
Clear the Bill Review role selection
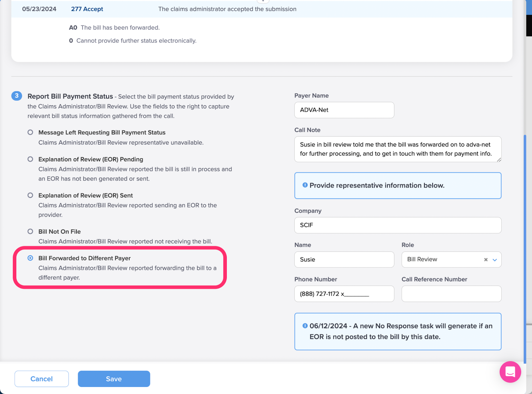coord(486,260)
